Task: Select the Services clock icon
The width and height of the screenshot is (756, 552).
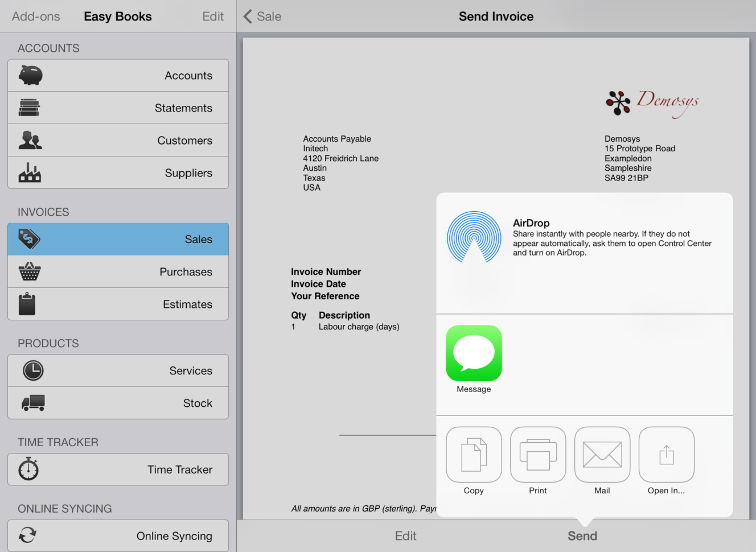Action: (33, 370)
